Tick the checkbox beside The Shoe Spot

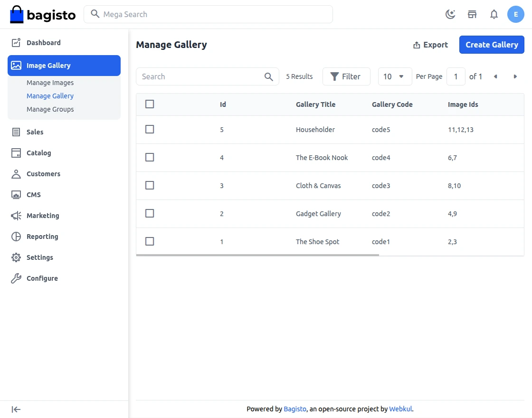(150, 241)
